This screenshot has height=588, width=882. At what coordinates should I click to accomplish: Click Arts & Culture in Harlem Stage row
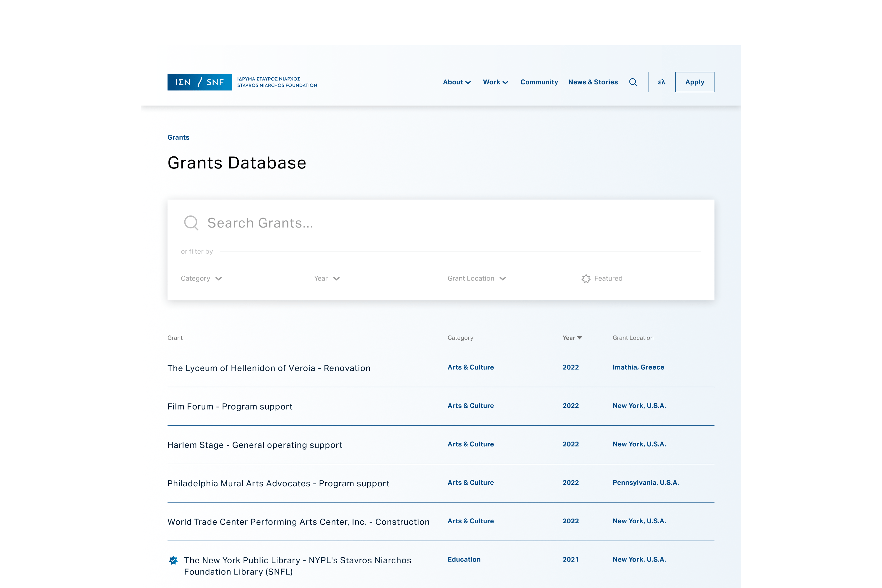[x=470, y=444]
